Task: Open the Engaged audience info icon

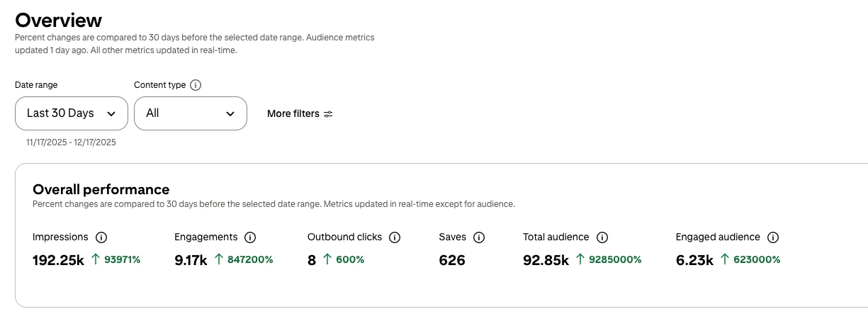Action: click(773, 237)
